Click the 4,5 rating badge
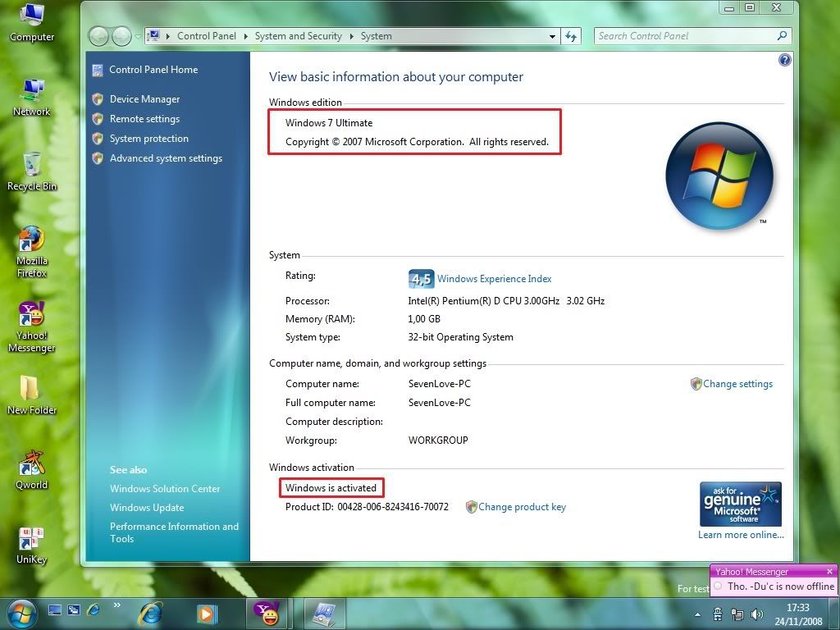840x630 pixels. 421,279
